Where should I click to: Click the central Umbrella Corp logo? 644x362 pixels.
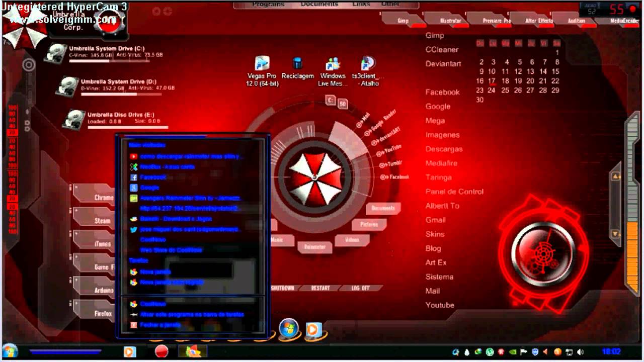coord(315,177)
